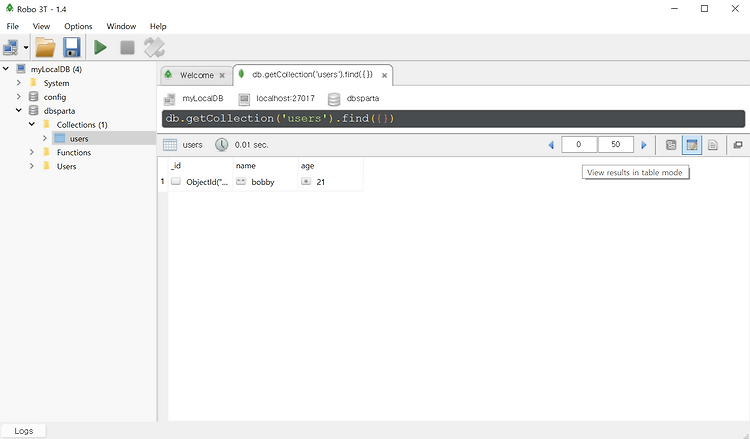Select the users collection in tree

click(79, 139)
